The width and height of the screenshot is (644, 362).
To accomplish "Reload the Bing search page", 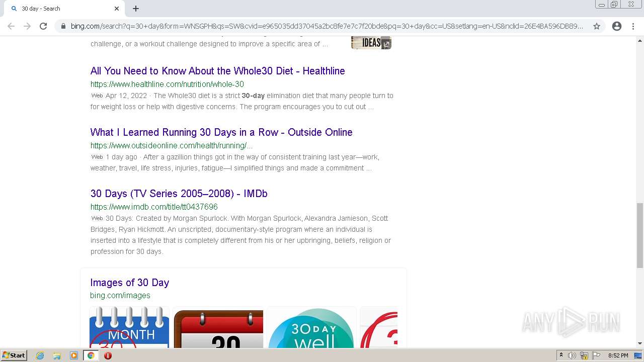I will coord(43,26).
